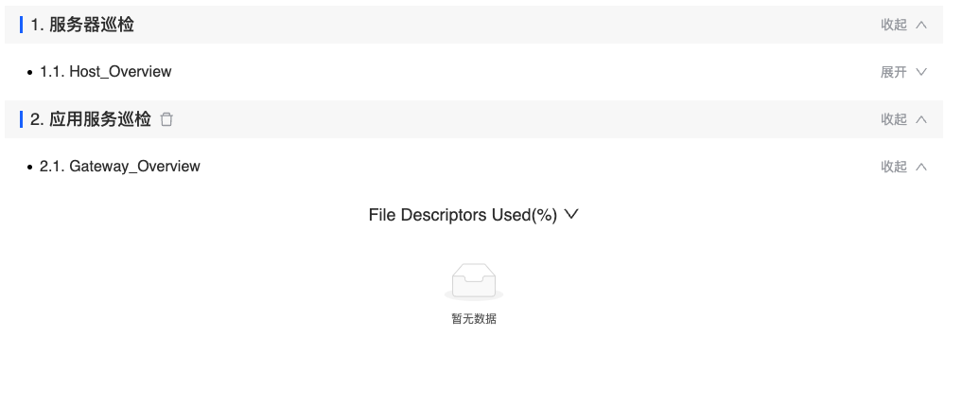Click the 2. 应用服务巡检 section title
Image resolution: width=980 pixels, height=409 pixels.
point(91,119)
